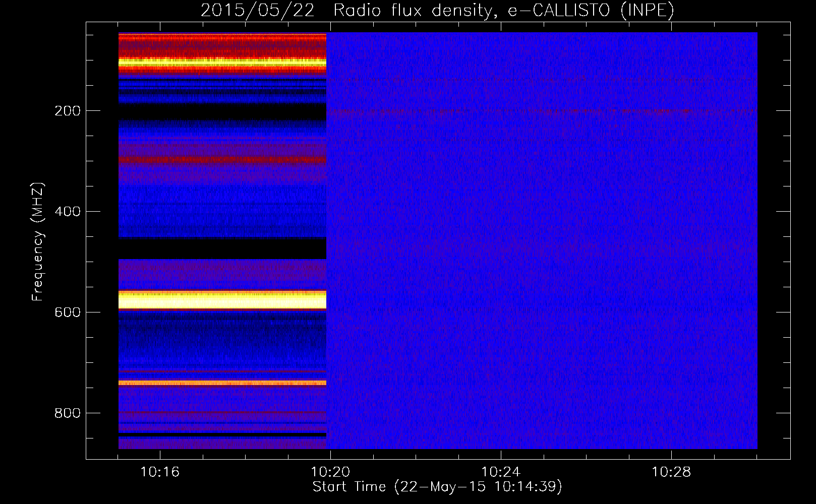The width and height of the screenshot is (816, 504).
Task: Click the 10:16 time tick label
Action: 160,472
